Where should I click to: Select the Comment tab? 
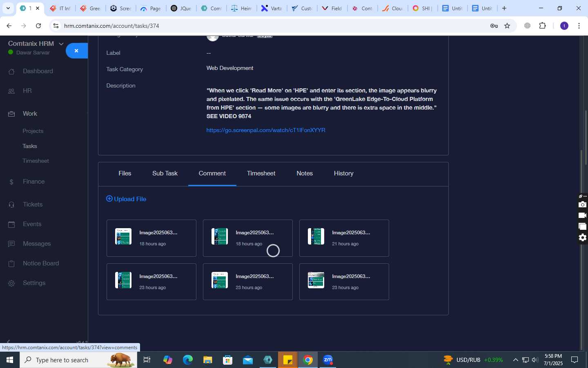(x=212, y=173)
